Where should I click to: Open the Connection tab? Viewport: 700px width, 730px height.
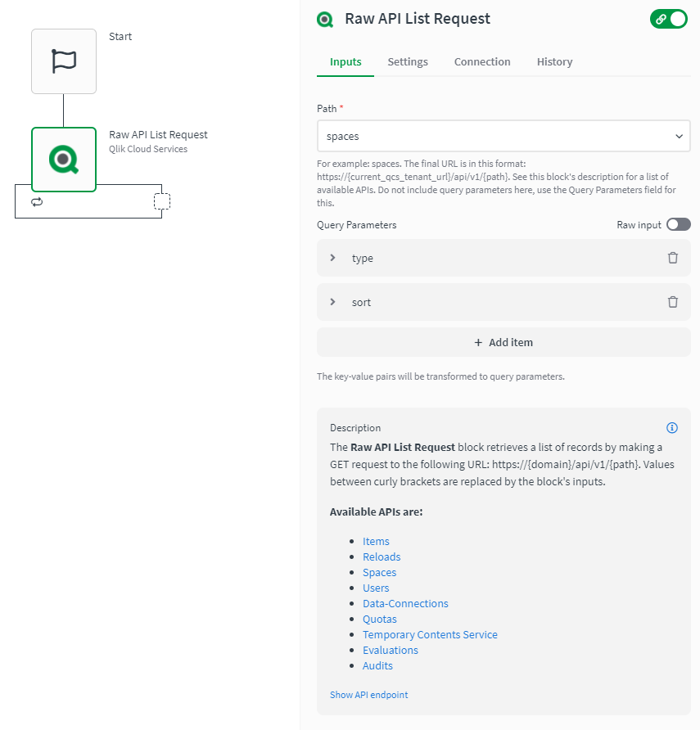[482, 62]
